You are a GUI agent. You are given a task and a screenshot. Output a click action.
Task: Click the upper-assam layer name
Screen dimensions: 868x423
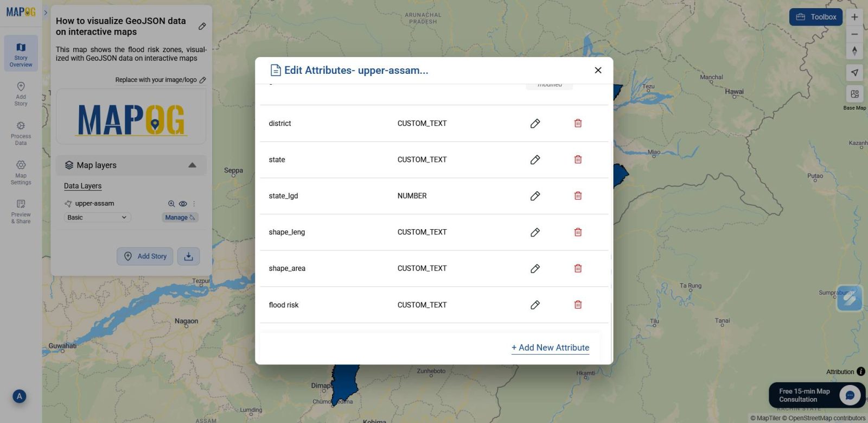(x=94, y=204)
